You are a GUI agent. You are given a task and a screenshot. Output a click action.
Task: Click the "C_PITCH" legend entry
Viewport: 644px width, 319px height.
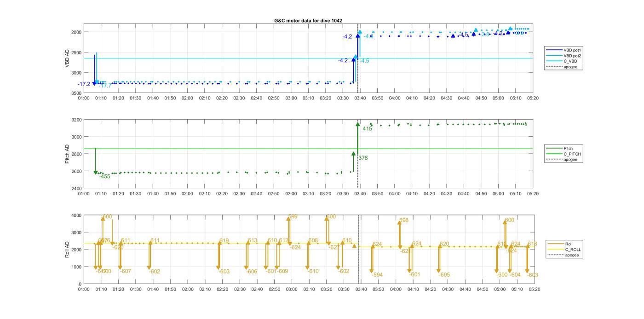click(572, 154)
